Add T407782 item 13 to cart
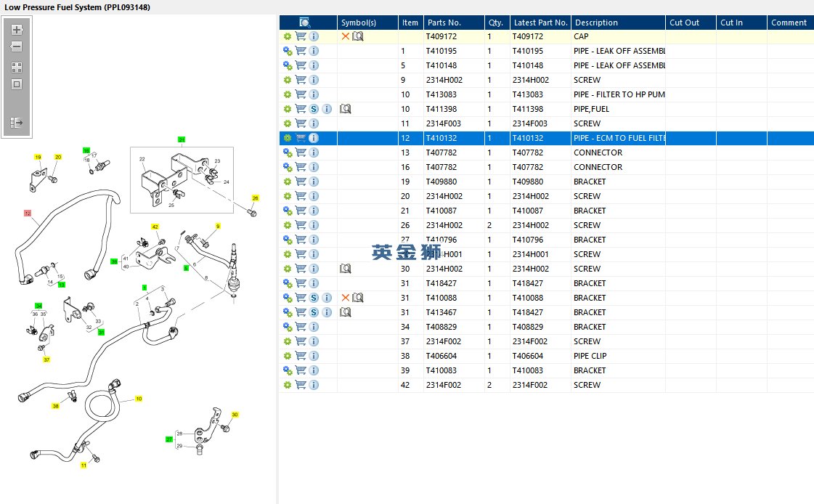814x504 pixels. [300, 153]
